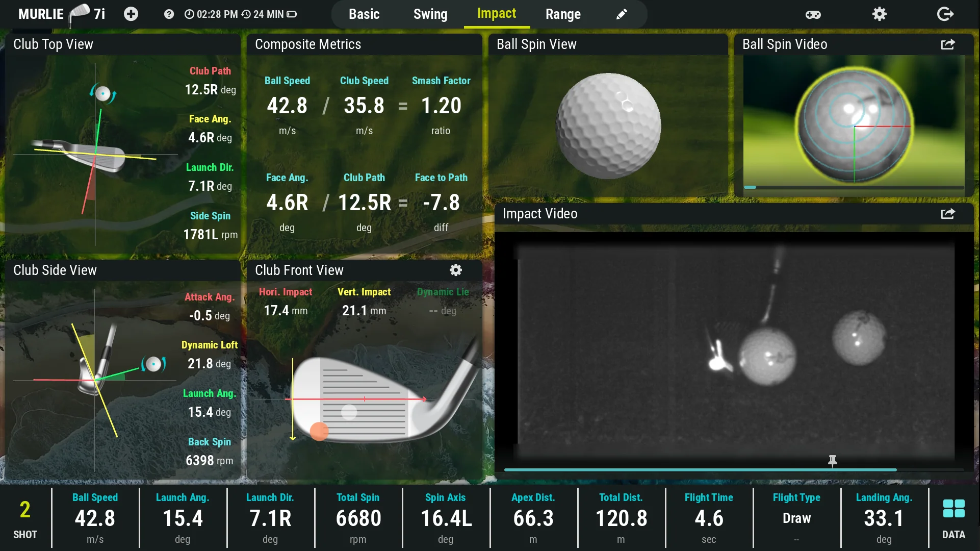Share the Impact Video
The width and height of the screenshot is (980, 551).
point(948,214)
